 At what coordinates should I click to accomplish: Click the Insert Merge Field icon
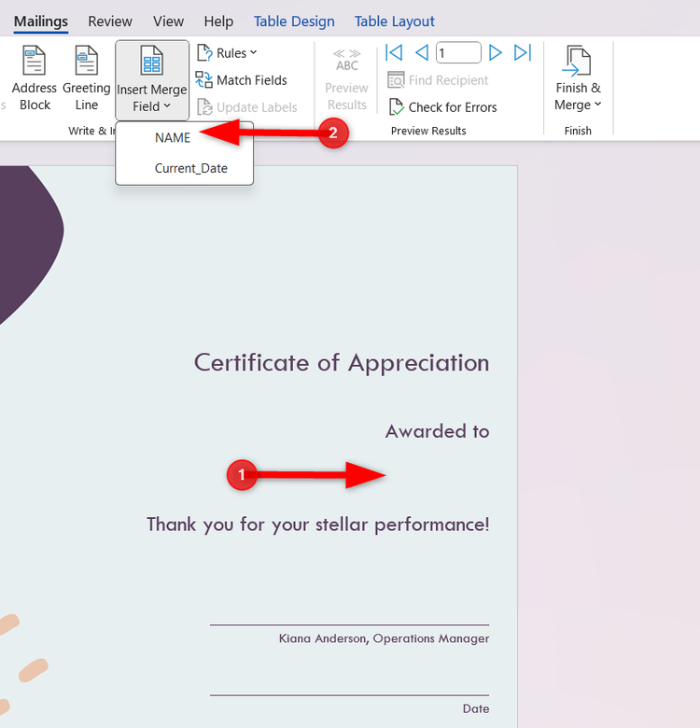point(152,61)
